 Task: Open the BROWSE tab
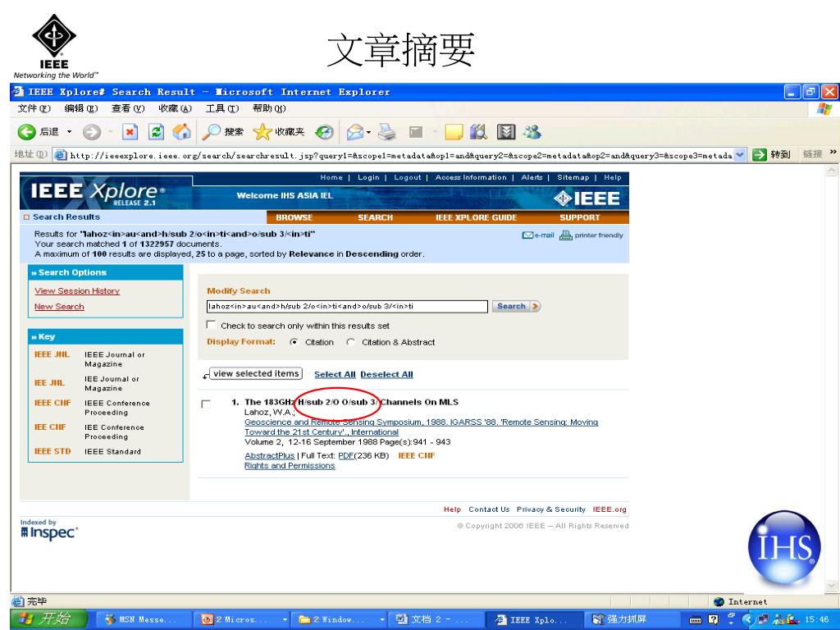294,217
